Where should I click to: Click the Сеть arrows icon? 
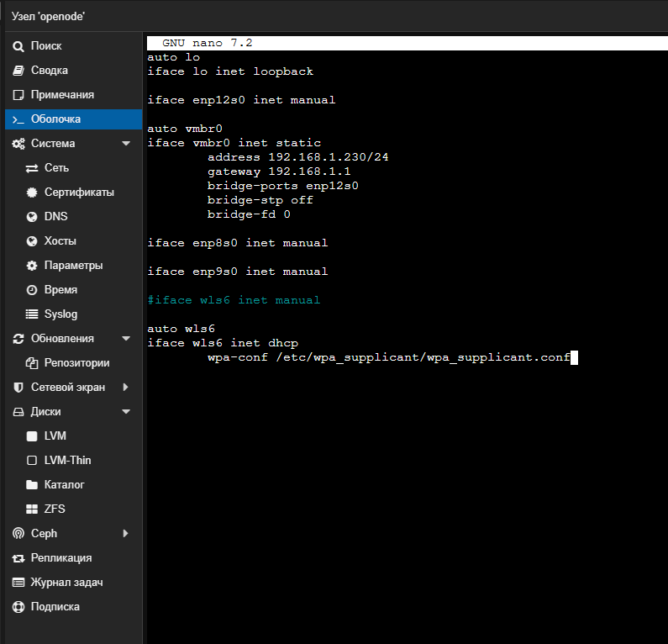click(x=32, y=168)
